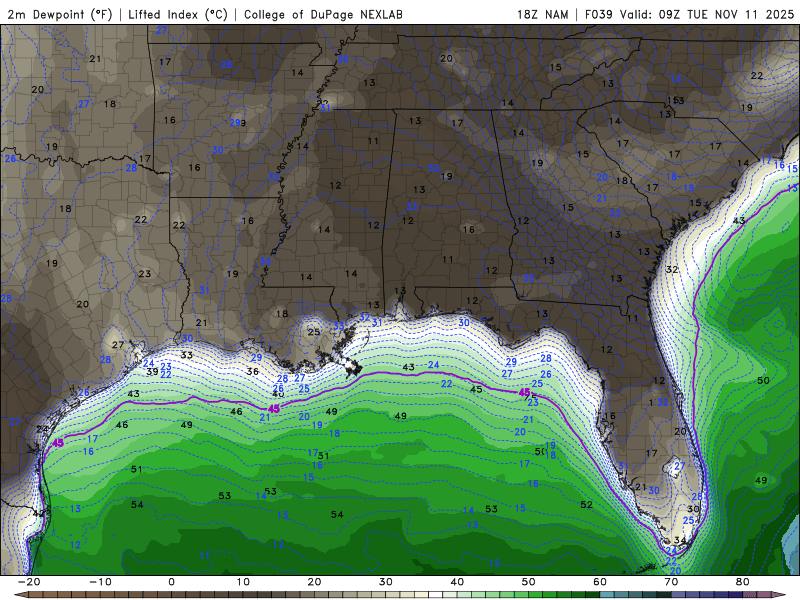
Task: Click the "F039 Valid: 09Z TUE NOV 11 2025" text
Action: coord(689,14)
